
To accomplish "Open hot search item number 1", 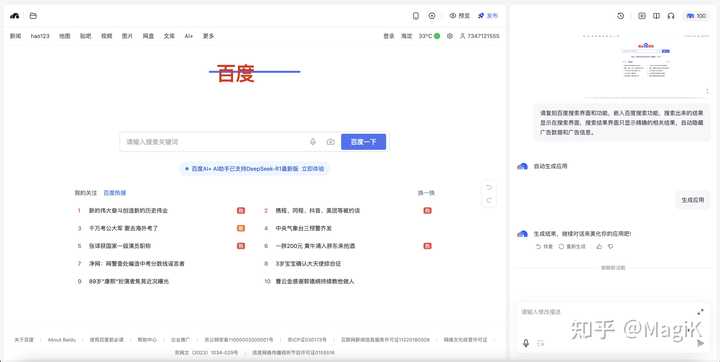I will pos(128,210).
